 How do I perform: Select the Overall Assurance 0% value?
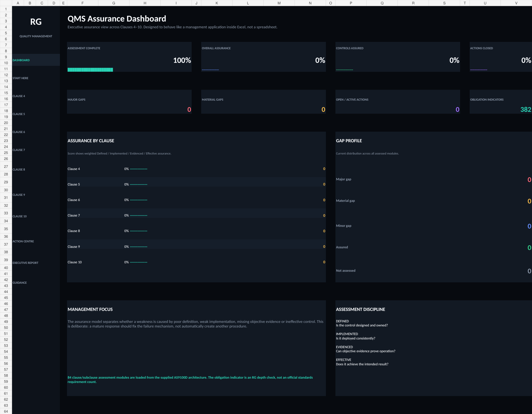(320, 60)
